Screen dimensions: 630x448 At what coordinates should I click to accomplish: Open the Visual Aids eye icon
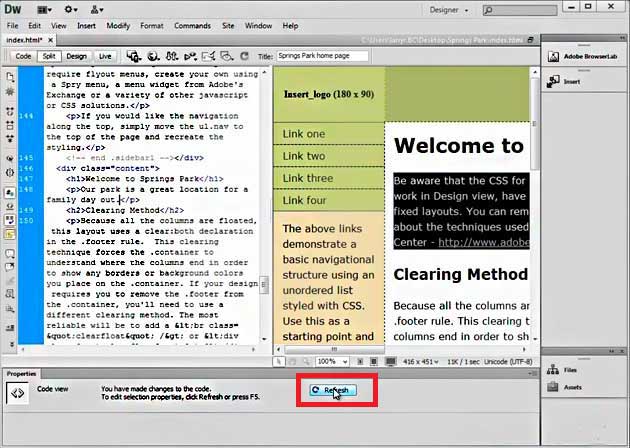pos(227,56)
